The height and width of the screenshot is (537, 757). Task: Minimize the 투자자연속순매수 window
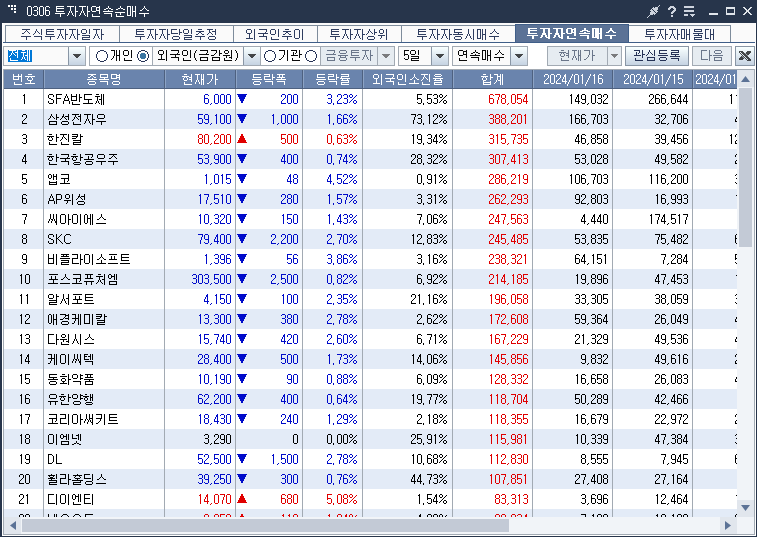714,12
